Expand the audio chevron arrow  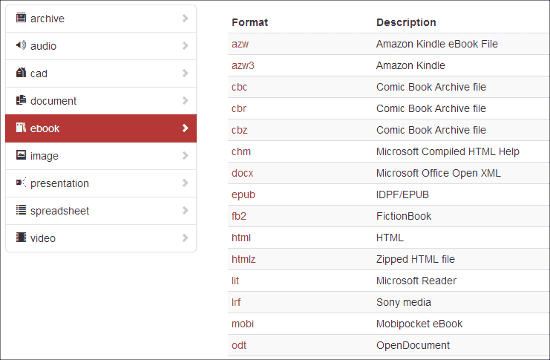(185, 46)
